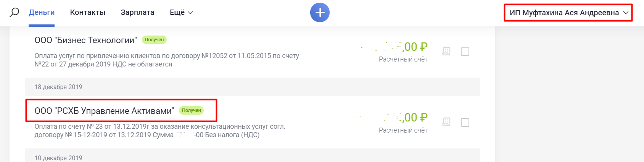Screen dimensions: 644x162
Task: Open document icon for РСХБ Управление Активами payment
Action: coord(446,122)
